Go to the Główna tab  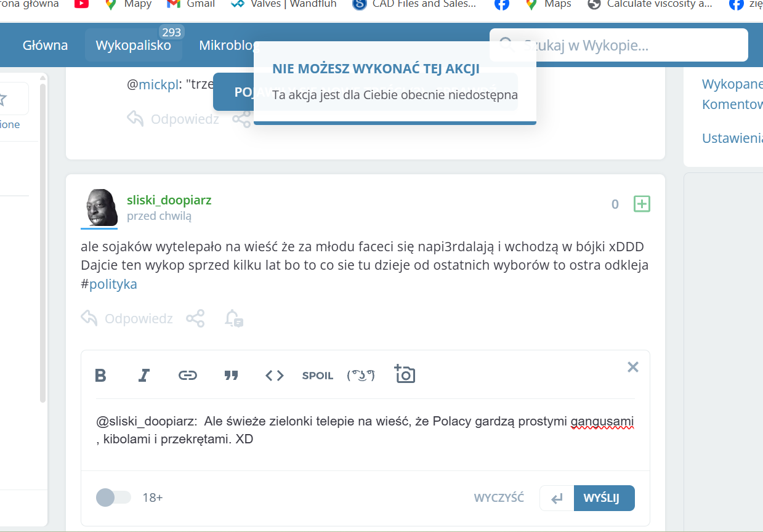coord(45,45)
